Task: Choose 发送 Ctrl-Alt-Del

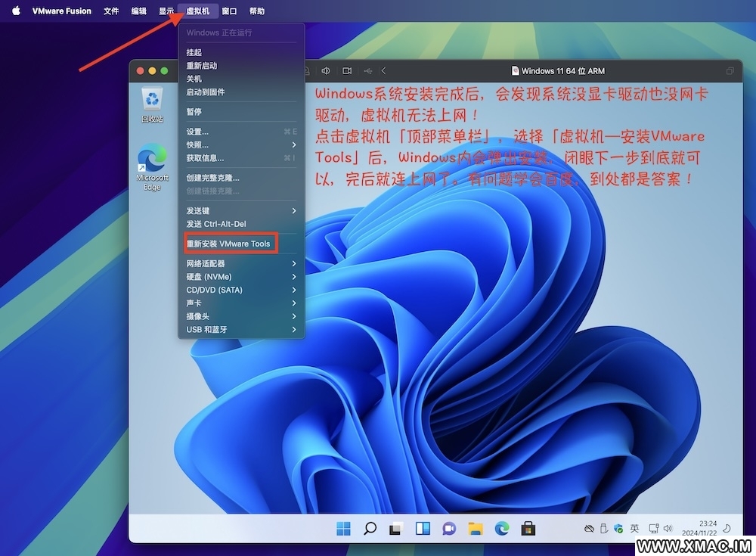Action: coord(241,224)
